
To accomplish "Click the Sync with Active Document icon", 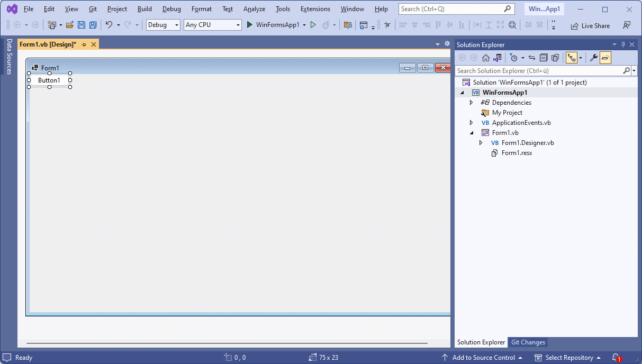I will point(532,58).
